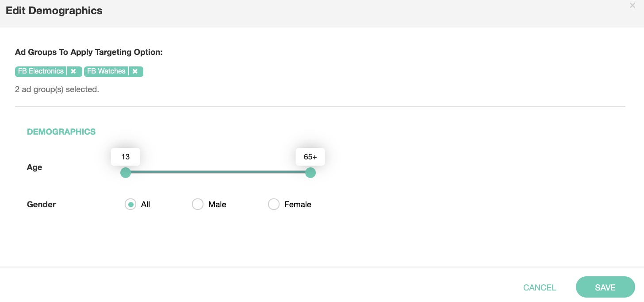This screenshot has width=644, height=302.
Task: Click the Female gender option label text
Action: click(x=298, y=205)
